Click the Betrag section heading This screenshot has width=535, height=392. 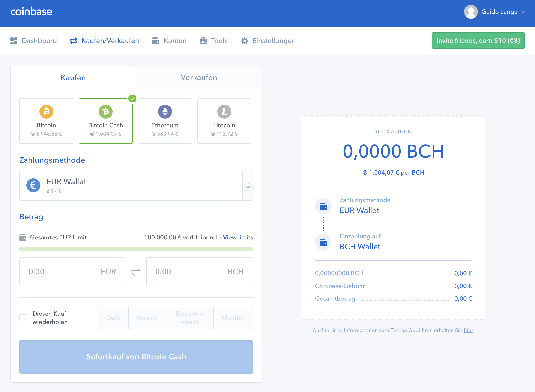tap(31, 217)
